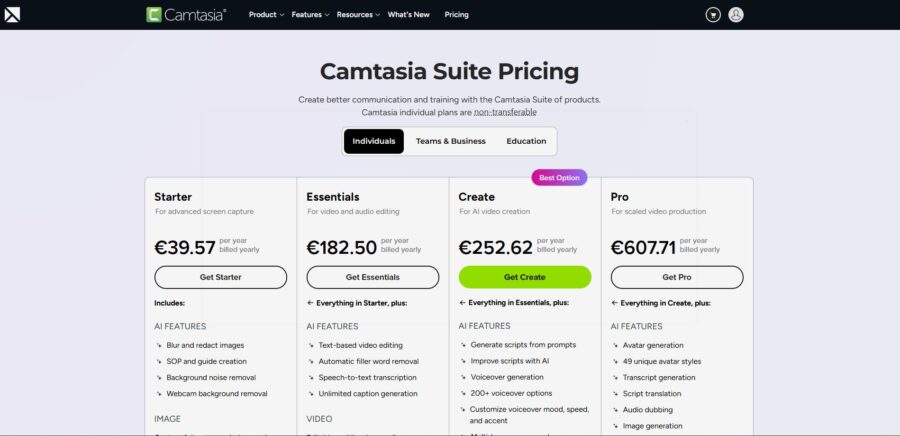
Task: Click 'Everything in Starter, plus:' text
Action: coord(362,303)
